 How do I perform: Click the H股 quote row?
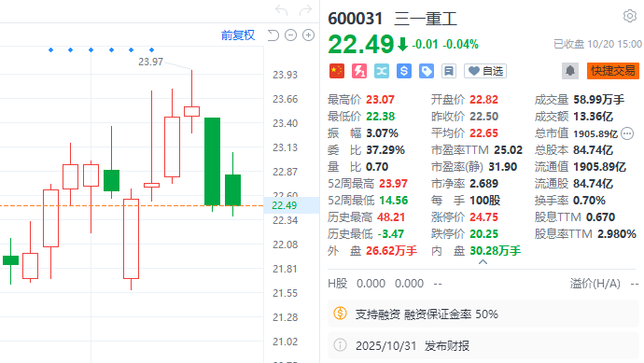483,284
